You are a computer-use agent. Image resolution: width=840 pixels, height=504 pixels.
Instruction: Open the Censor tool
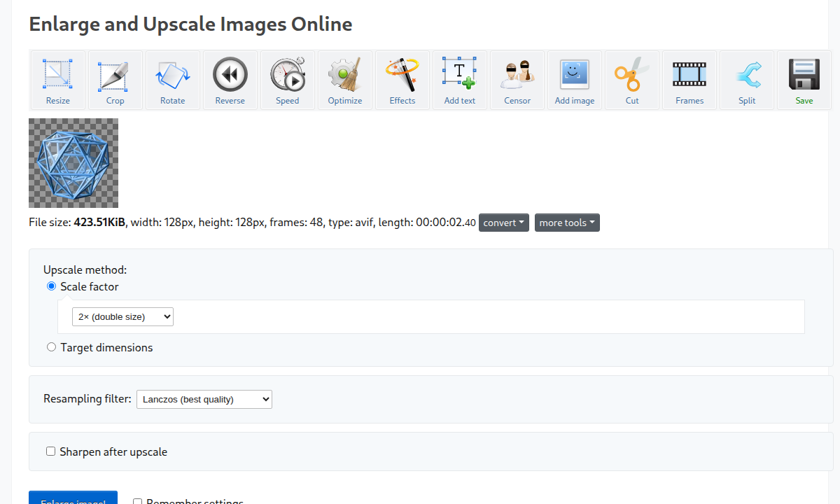[x=517, y=80]
